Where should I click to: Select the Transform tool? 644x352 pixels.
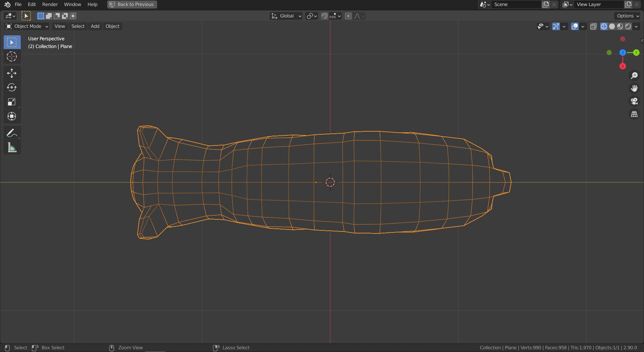point(12,116)
